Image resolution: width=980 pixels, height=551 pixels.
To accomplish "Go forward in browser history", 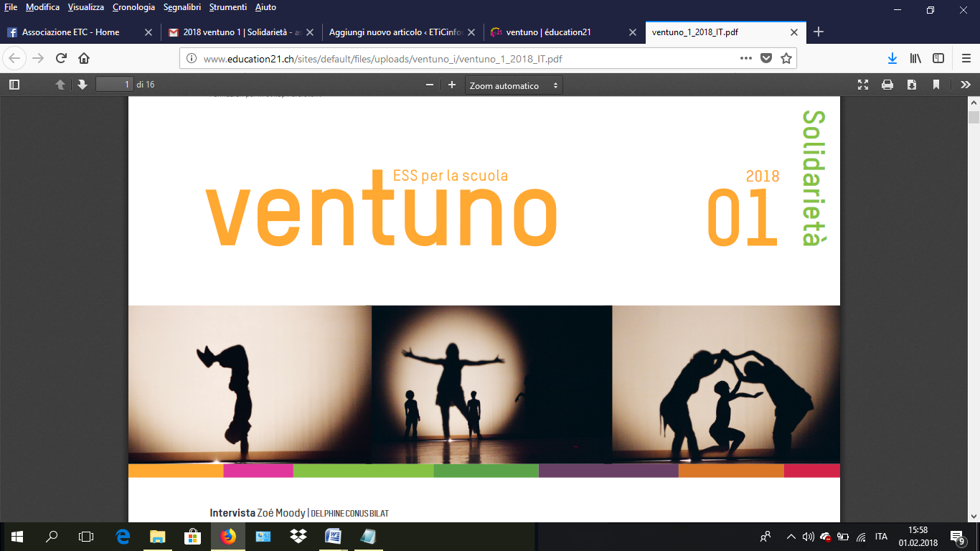I will click(x=38, y=58).
